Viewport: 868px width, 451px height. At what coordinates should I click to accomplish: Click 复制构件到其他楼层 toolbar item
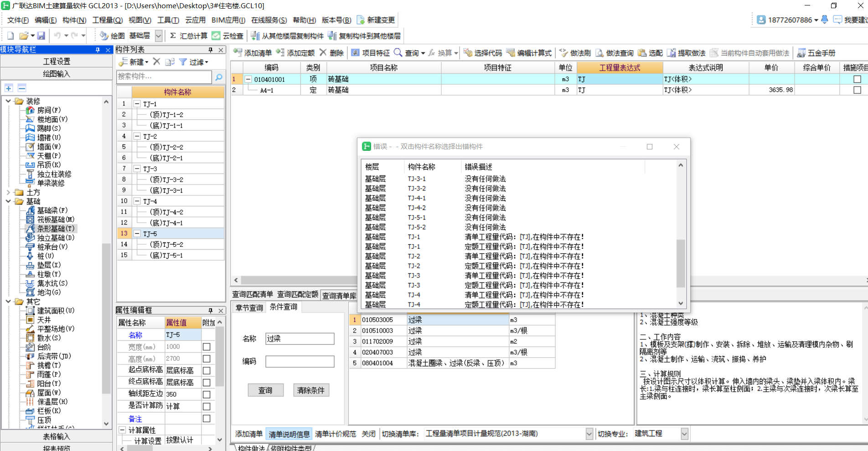364,36
